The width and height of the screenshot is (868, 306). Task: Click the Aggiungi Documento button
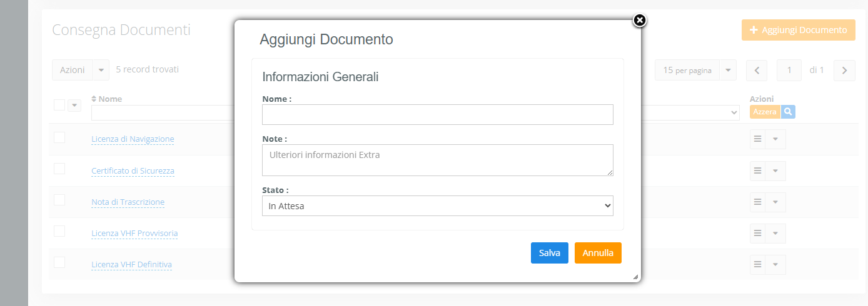pos(798,30)
